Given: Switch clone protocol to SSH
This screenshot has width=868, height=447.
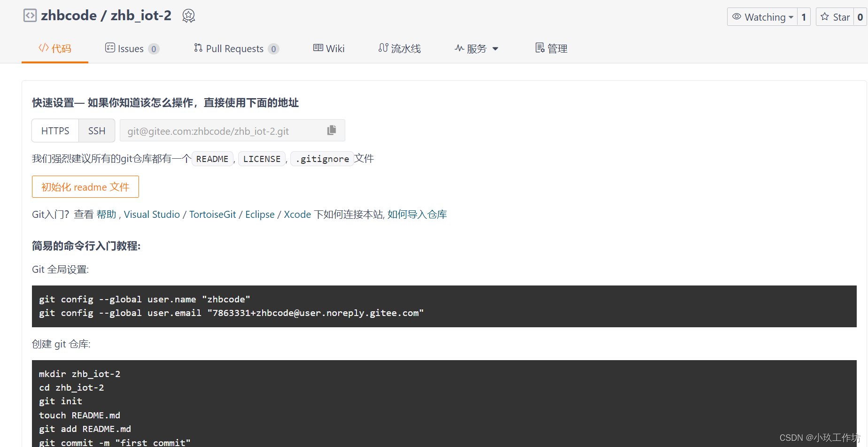Looking at the screenshot, I should (x=96, y=131).
